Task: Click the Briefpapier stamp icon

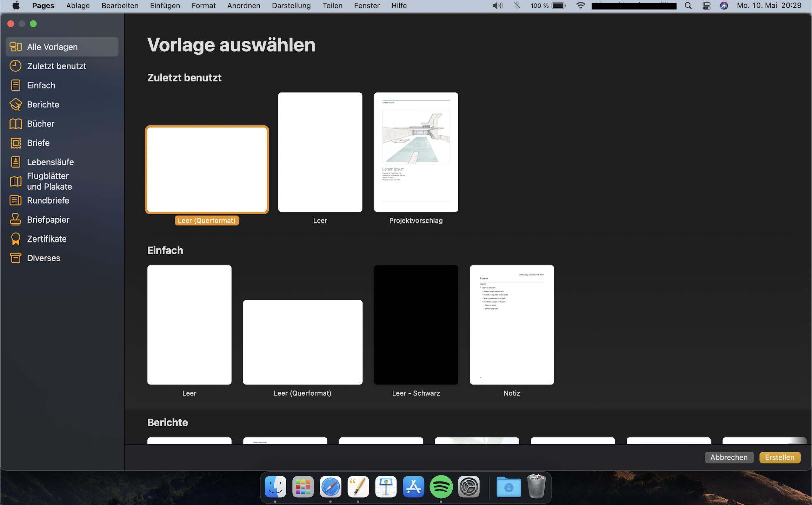Action: [15, 219]
